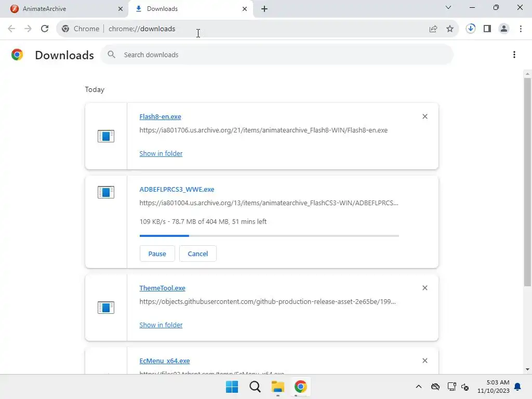The width and height of the screenshot is (532, 399).
Task: Click the Today date heading
Action: click(x=95, y=89)
